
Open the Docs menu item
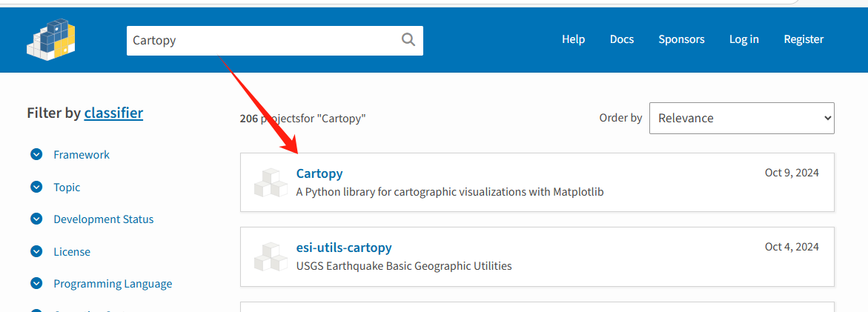(622, 39)
